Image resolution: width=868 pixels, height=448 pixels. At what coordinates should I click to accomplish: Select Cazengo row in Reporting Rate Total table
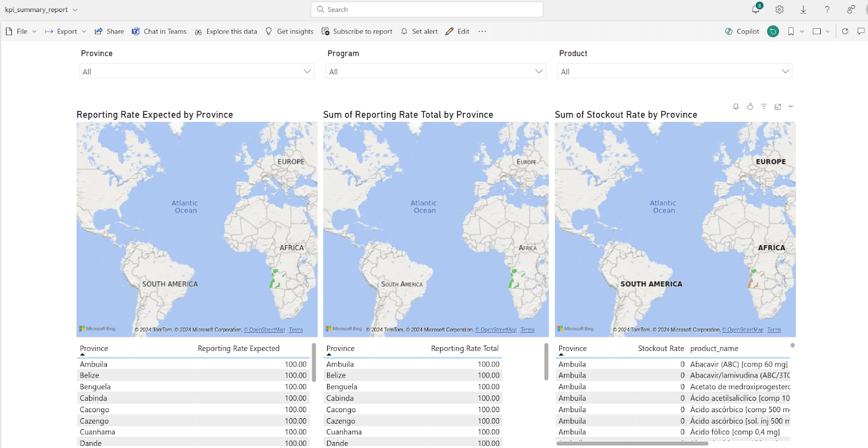coord(413,421)
